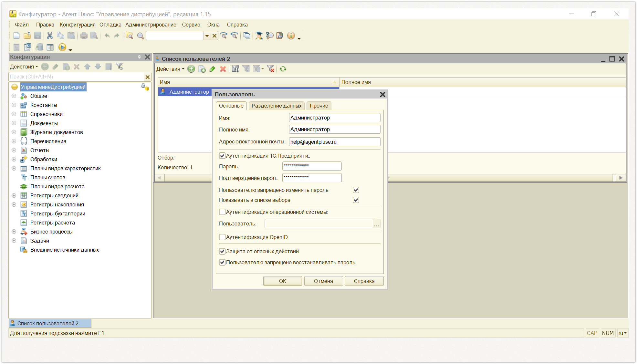Expand the Документы tree node
This screenshot has width=637, height=364.
(x=14, y=123)
